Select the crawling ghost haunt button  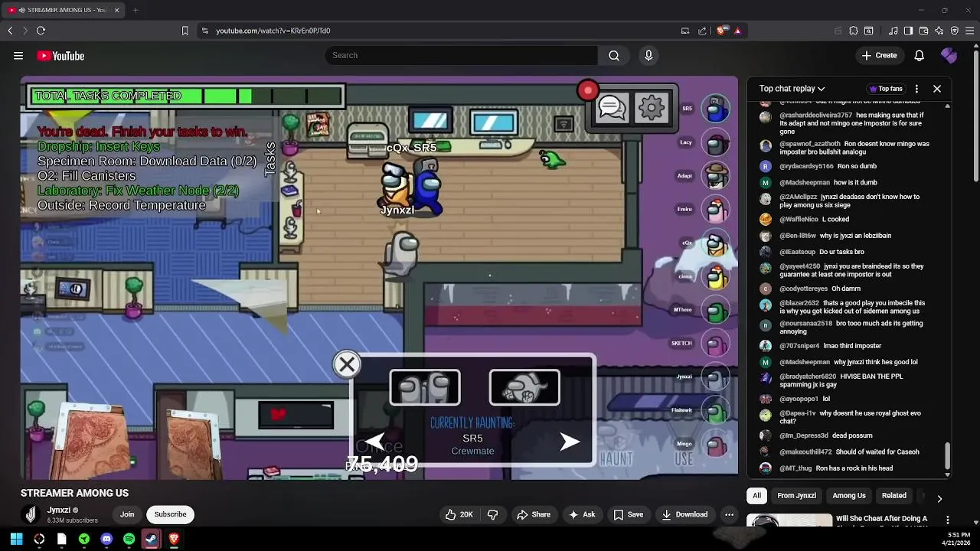[x=524, y=388]
